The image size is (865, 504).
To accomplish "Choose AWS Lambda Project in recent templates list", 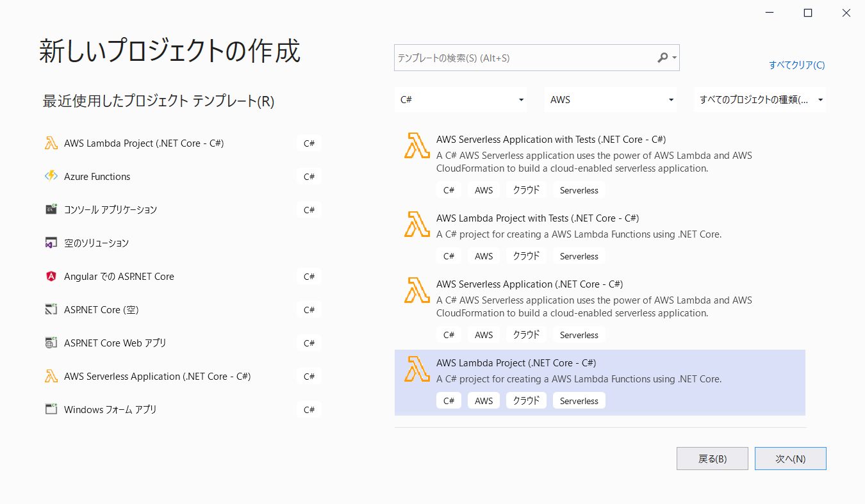I will 144,143.
